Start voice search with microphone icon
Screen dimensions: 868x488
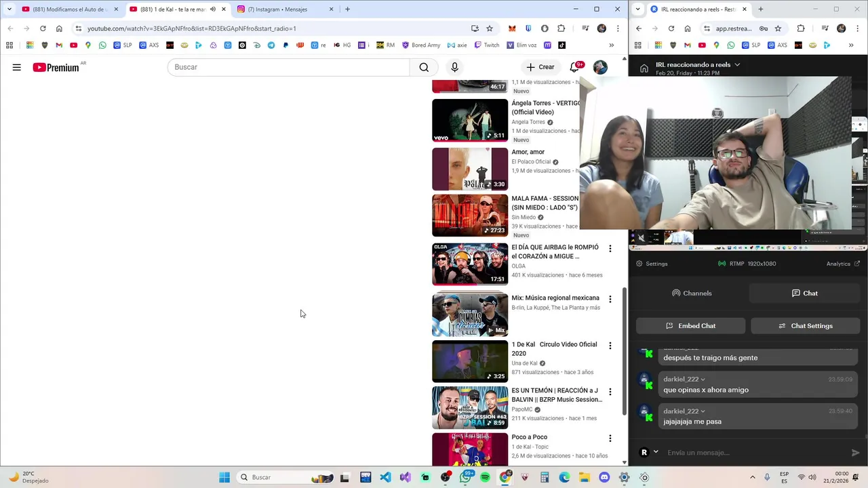pos(454,67)
